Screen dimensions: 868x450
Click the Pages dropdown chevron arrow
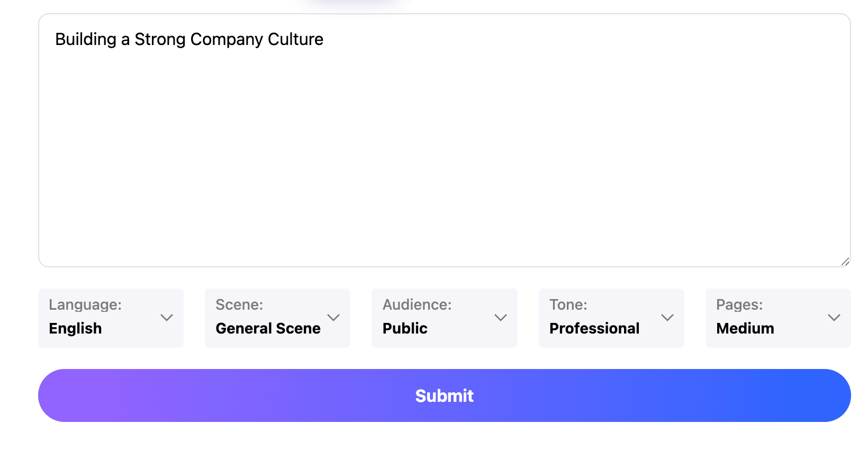coord(834,318)
